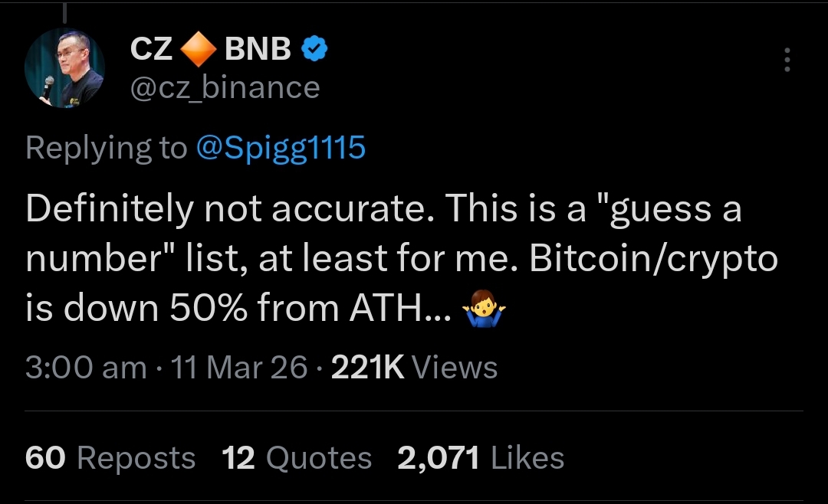Click the date 11 Mar 26
This screenshot has width=828, height=504.
(238, 368)
